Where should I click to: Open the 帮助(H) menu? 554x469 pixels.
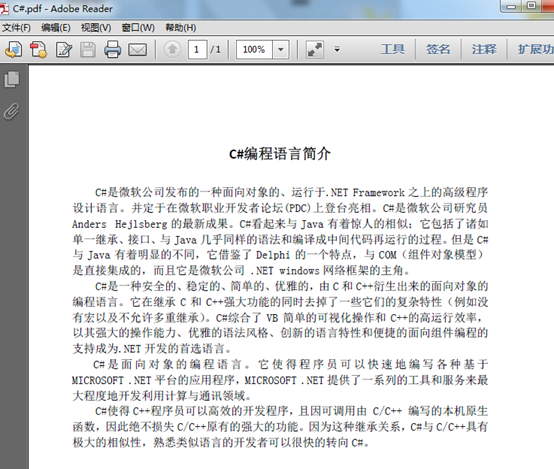click(181, 28)
